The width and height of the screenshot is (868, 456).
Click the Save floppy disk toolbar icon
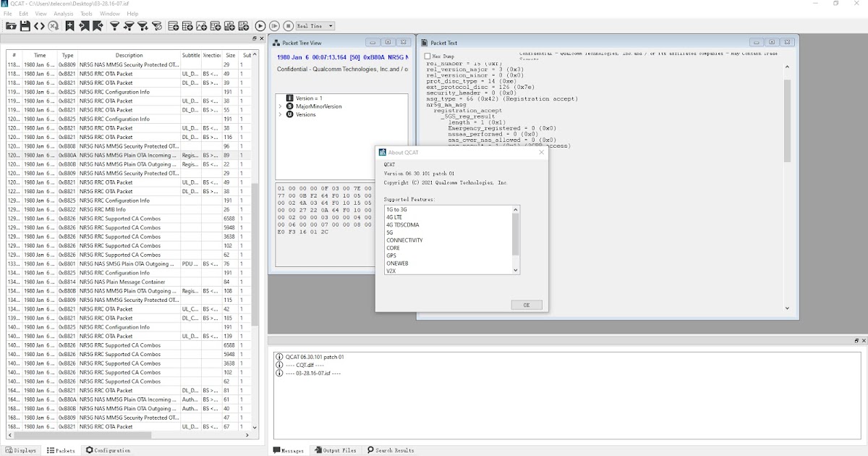[25, 26]
